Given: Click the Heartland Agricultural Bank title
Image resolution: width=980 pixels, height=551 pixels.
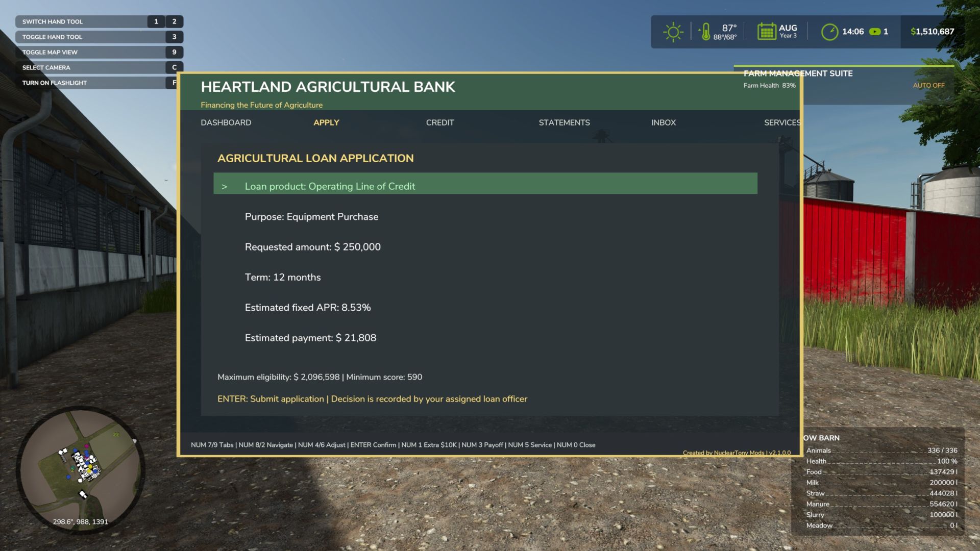Looking at the screenshot, I should 328,87.
